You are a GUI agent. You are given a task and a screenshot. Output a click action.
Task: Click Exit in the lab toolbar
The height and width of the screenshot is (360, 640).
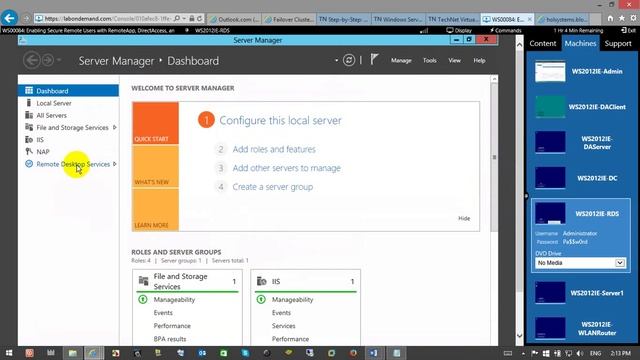(628, 30)
